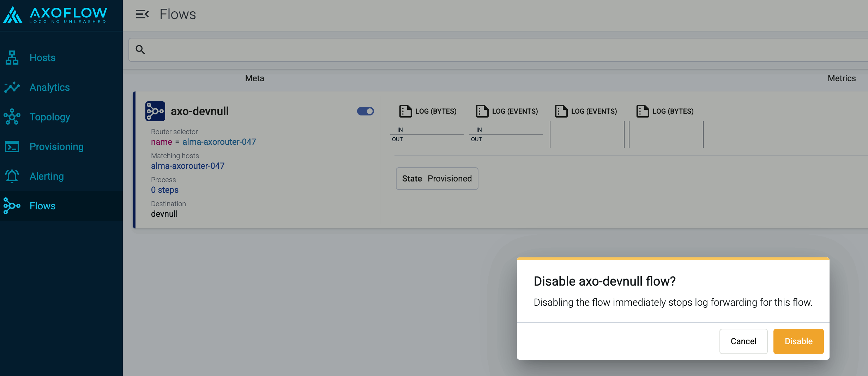Click the Metrics column header
This screenshot has width=868, height=376.
[x=842, y=78]
